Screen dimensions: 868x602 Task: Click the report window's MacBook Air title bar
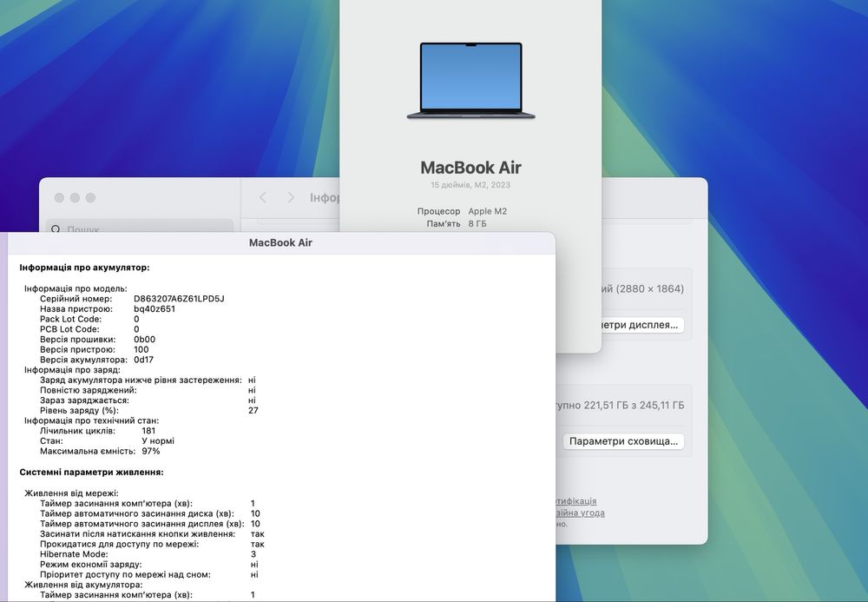coord(280,242)
